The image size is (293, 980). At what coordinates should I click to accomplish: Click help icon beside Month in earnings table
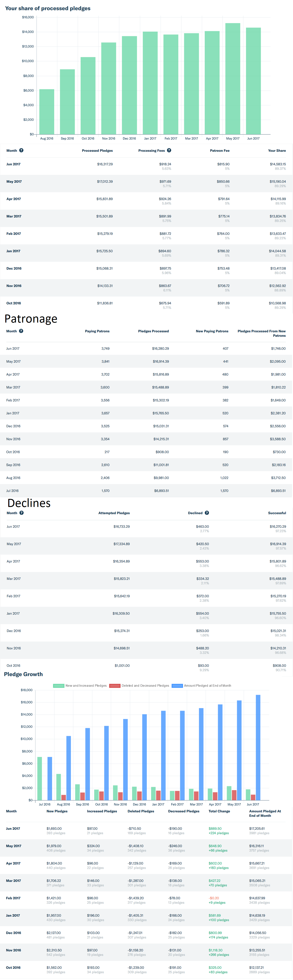coord(21,150)
